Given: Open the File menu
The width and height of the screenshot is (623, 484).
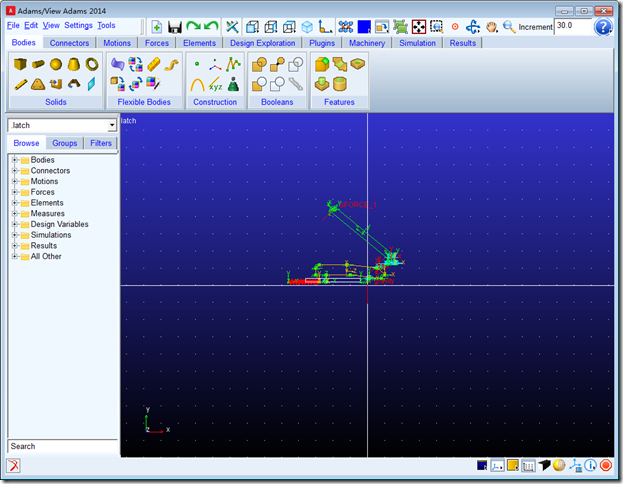Looking at the screenshot, I should [13, 25].
